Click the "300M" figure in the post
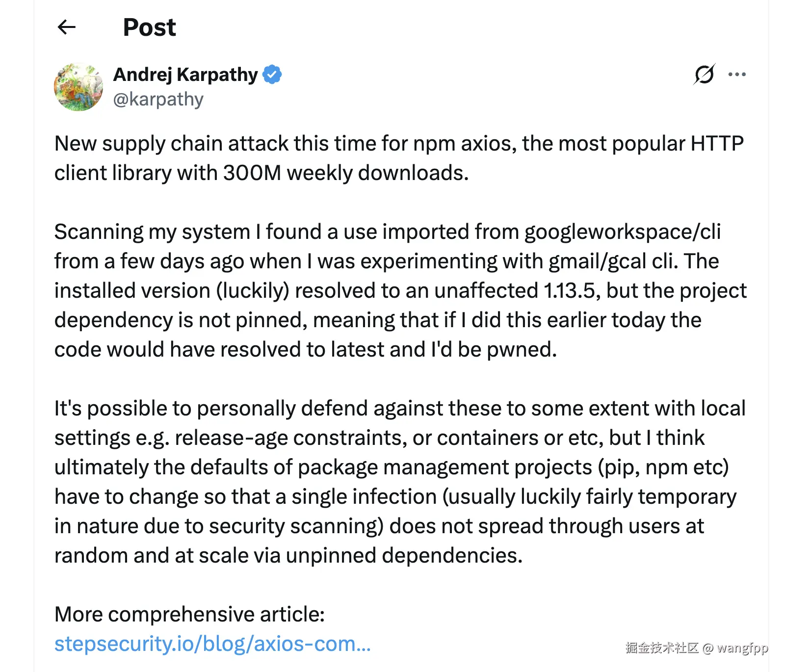 (x=252, y=173)
